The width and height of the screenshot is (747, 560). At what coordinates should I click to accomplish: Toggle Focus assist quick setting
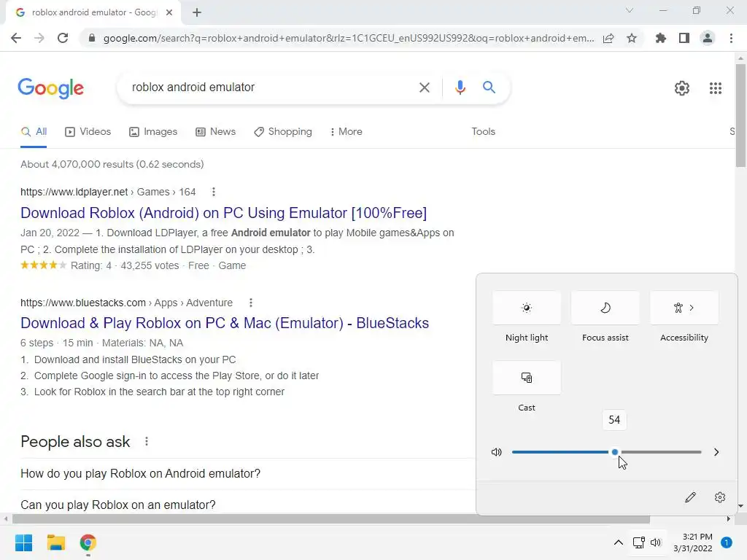click(605, 308)
